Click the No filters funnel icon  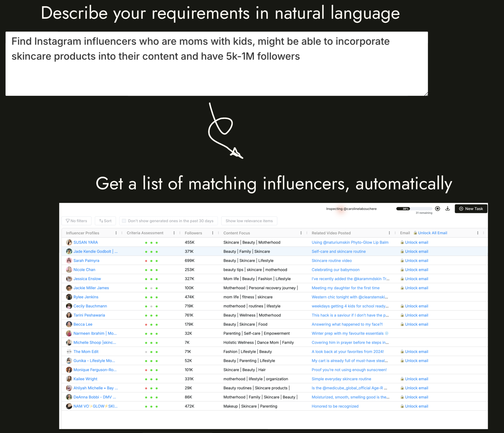tap(68, 221)
